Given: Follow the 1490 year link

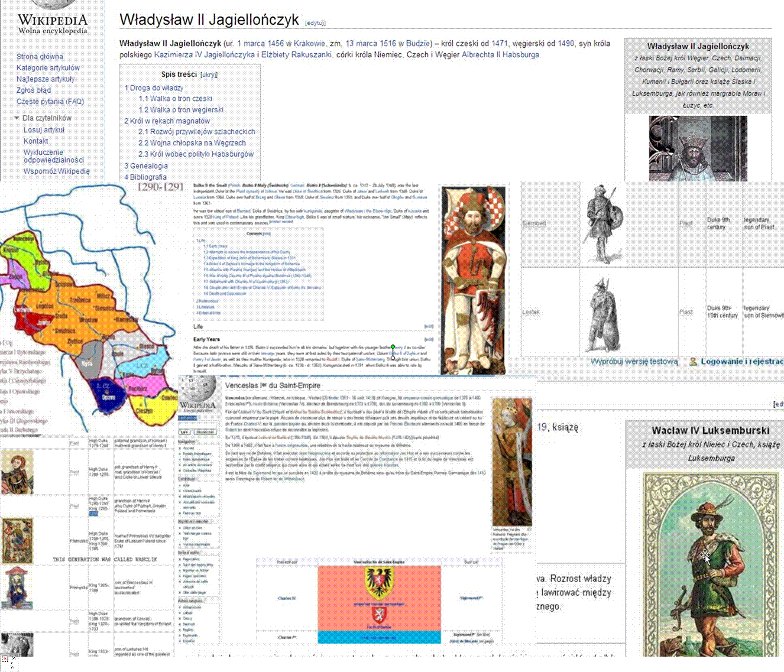Looking at the screenshot, I should pos(566,44).
